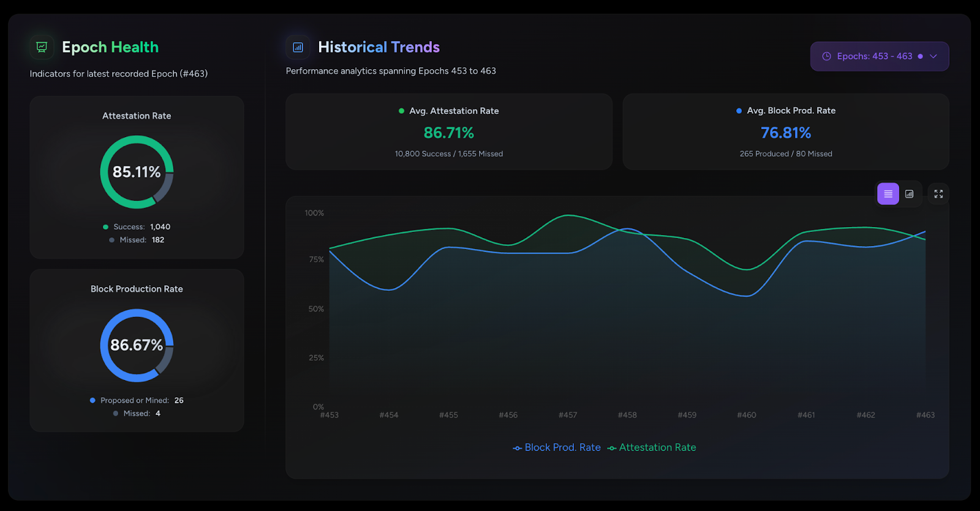Open the Epochs: 453 - 463 range dropdown
Screen dimensions: 980x511
coord(879,56)
